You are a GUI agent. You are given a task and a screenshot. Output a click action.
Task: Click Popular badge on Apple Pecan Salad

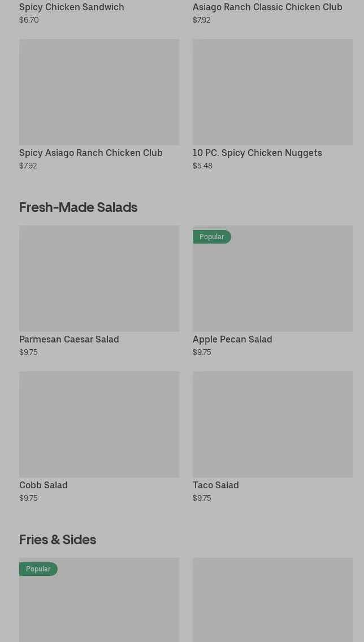212,237
